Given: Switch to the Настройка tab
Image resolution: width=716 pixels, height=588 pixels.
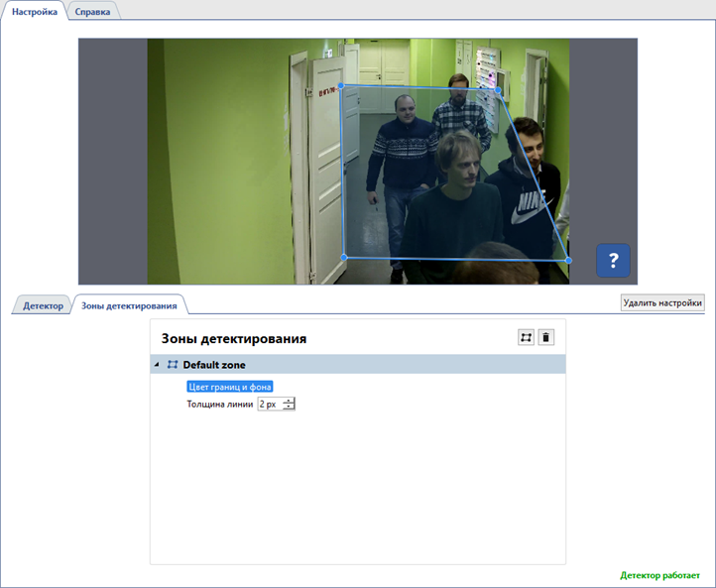Looking at the screenshot, I should [35, 11].
